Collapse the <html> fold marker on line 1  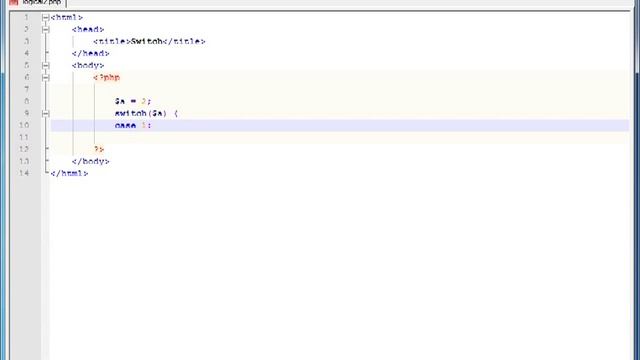45,18
